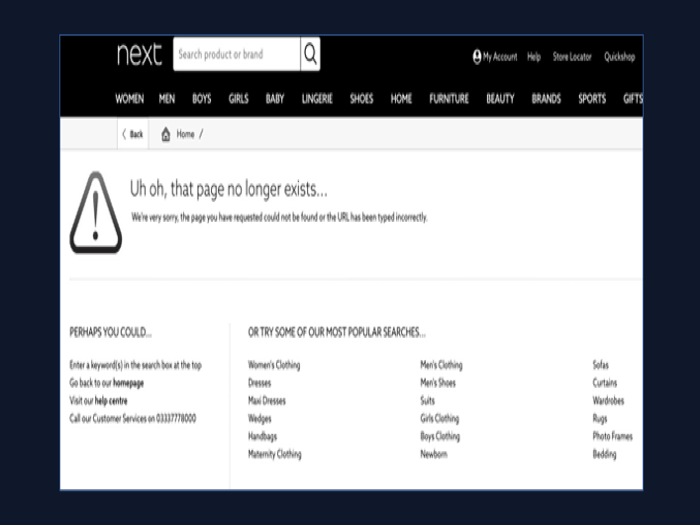Choose Maxi Dresses popular search
The image size is (700, 525).
[267, 401]
